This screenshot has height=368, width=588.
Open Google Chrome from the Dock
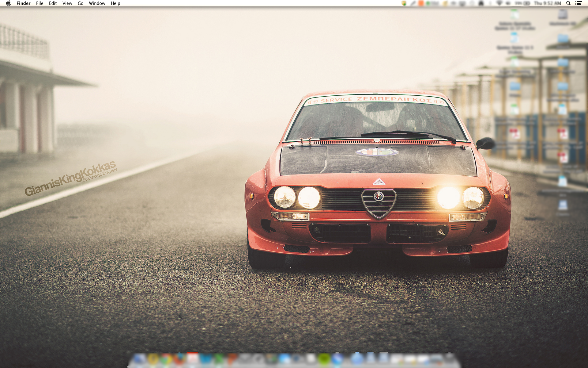pyautogui.click(x=166, y=359)
